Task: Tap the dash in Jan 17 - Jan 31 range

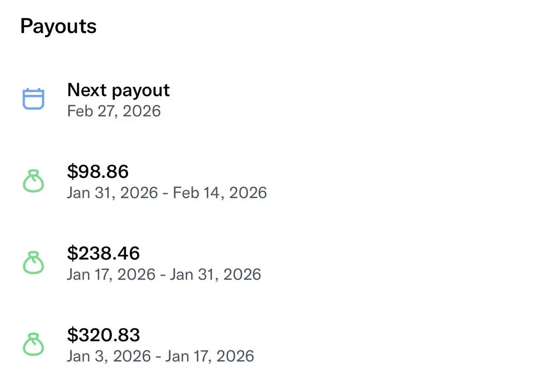Action: [163, 275]
